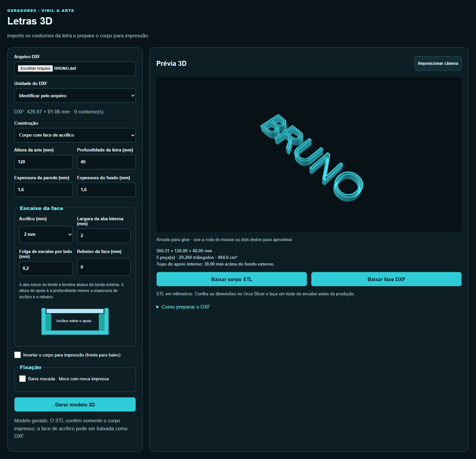Enable the Barra roscada checkbox
476x459 pixels.
click(22, 379)
